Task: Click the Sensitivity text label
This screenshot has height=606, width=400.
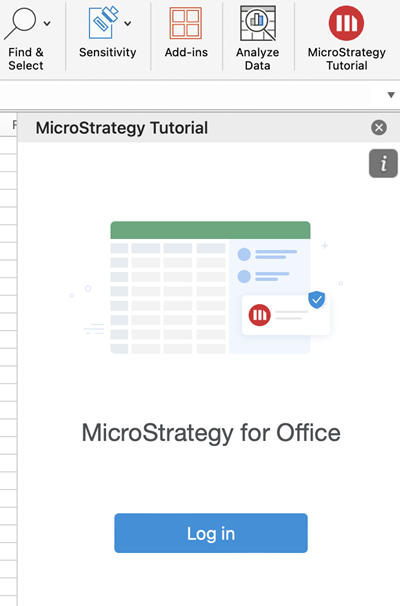Action: tap(107, 52)
